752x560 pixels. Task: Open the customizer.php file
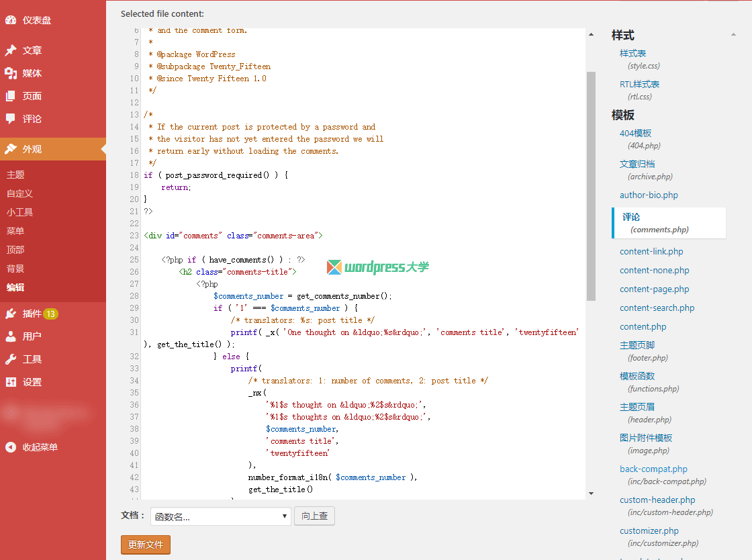(x=649, y=530)
